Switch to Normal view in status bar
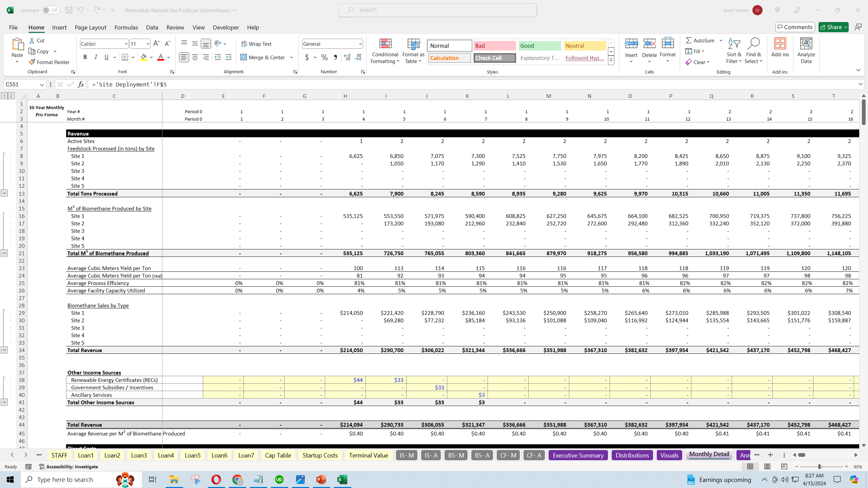Image resolution: width=868 pixels, height=488 pixels. point(750,467)
